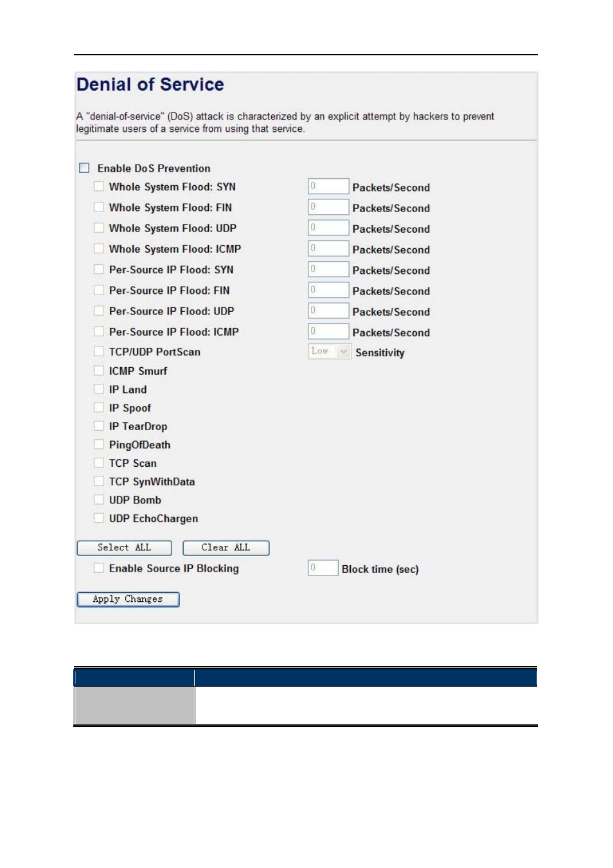Screen dimensions: 613x868
Task: Tick the ICMP Smurf checkbox
Action: click(x=98, y=370)
